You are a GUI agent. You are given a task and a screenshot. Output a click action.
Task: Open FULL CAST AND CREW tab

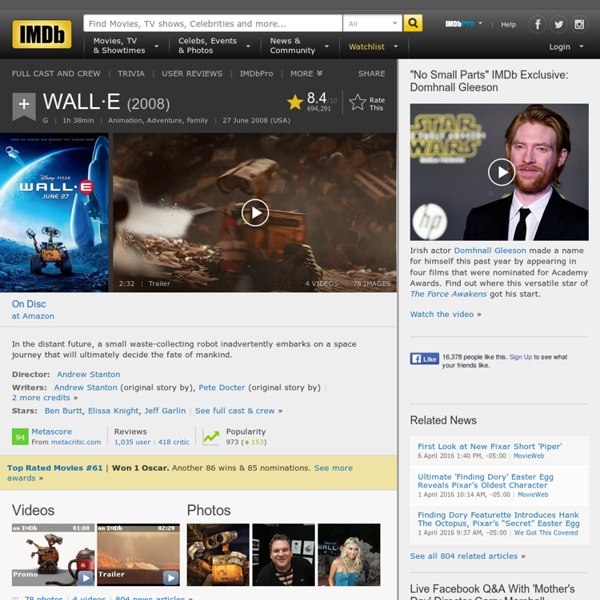(56, 73)
